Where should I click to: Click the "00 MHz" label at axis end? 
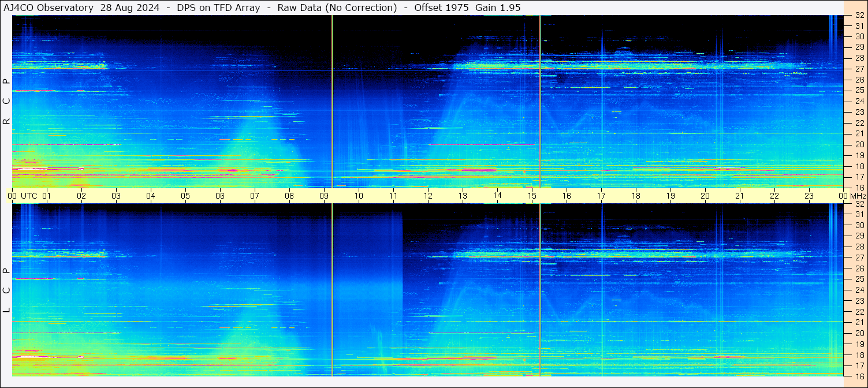click(x=852, y=196)
